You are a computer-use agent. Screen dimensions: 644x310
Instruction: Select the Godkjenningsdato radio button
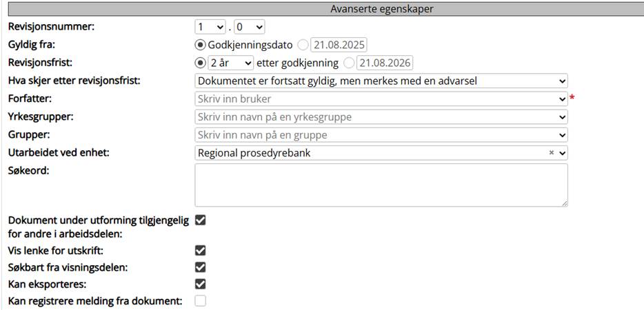coord(201,45)
